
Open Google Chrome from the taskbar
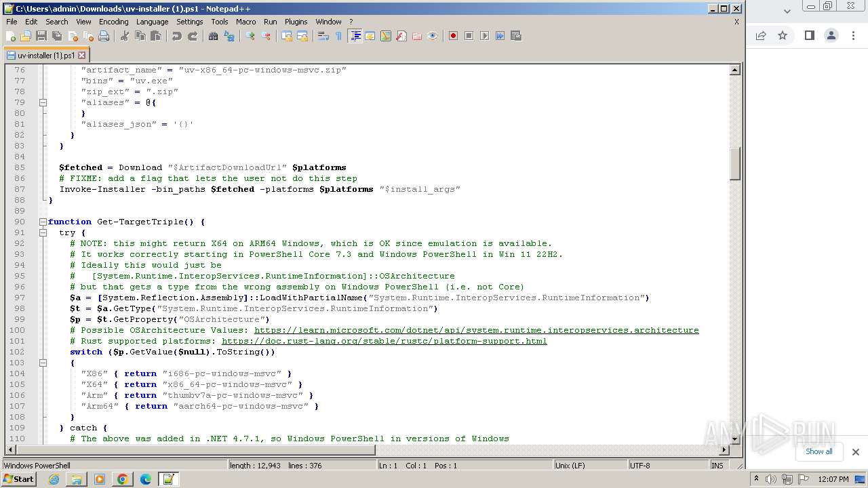[123, 479]
